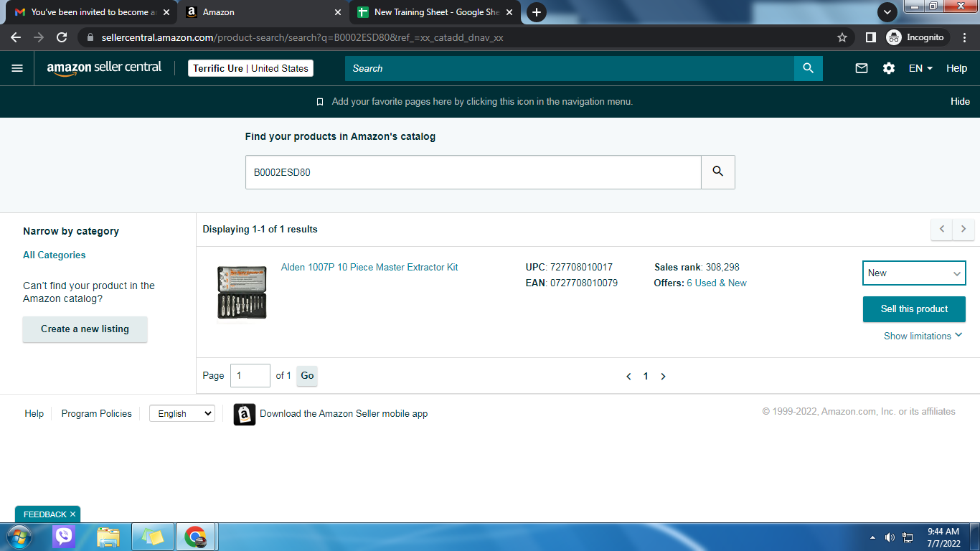980x551 pixels.
Task: Click the Sales rank value 308,298
Action: [x=722, y=268]
